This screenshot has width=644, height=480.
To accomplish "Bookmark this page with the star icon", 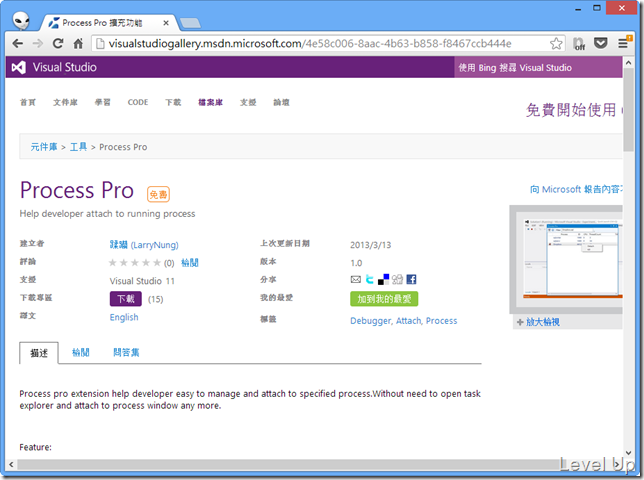I will [x=556, y=43].
